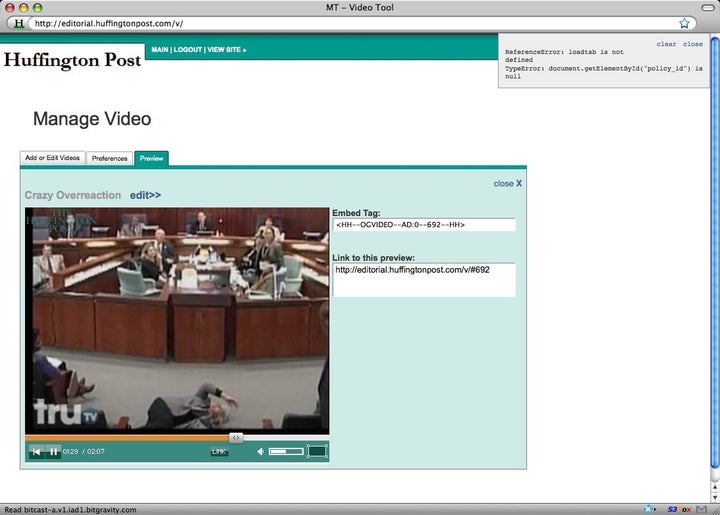Open the VIEW SITE link

click(x=226, y=50)
